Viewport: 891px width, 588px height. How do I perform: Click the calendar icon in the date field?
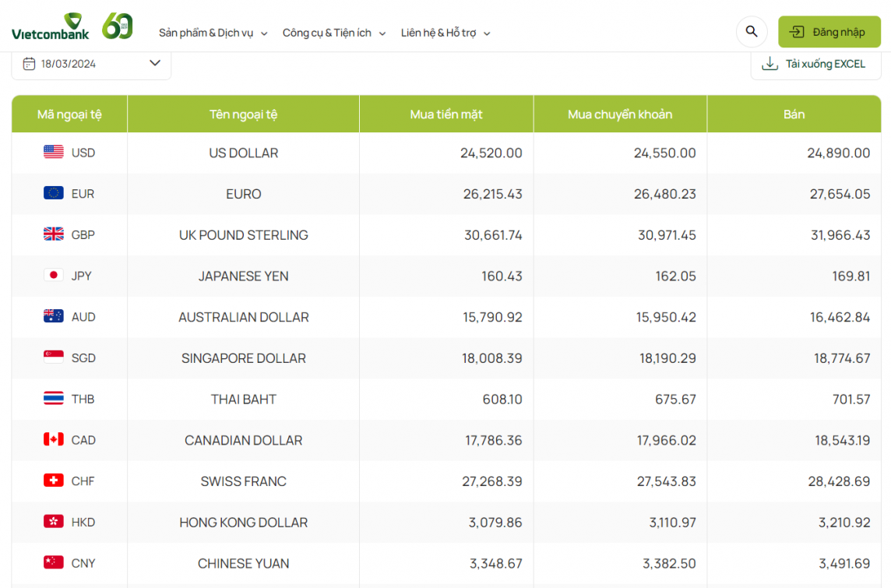(27, 63)
